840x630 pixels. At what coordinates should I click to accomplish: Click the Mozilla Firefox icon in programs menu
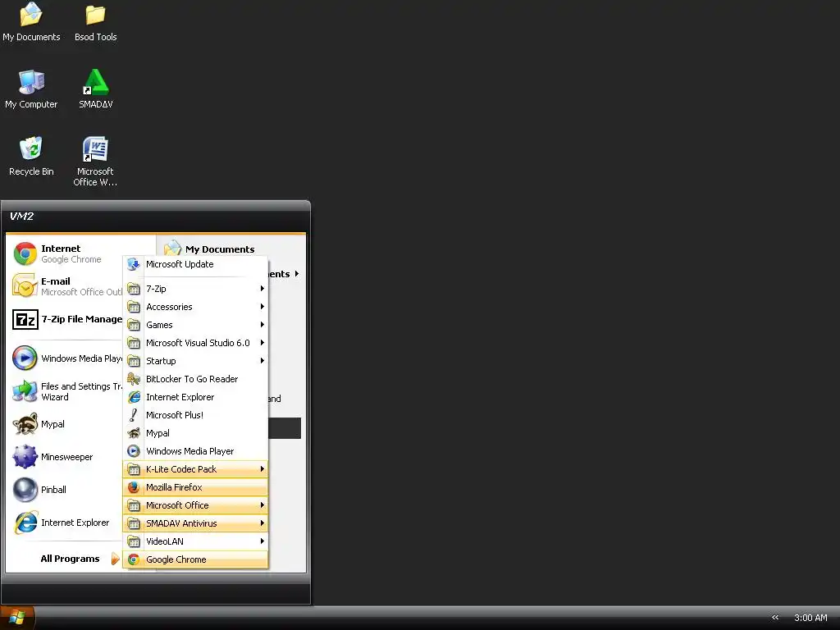click(x=134, y=487)
